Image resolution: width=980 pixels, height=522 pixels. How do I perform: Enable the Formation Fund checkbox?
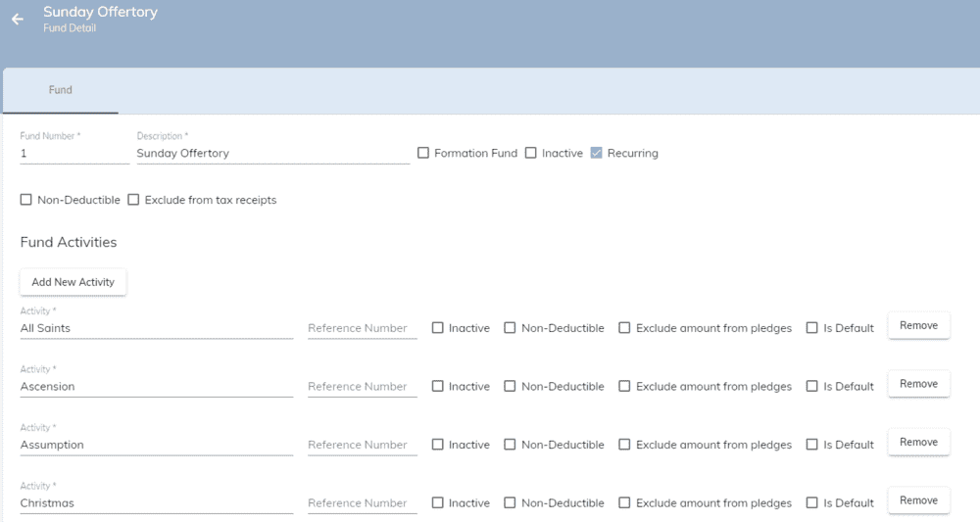coord(423,153)
